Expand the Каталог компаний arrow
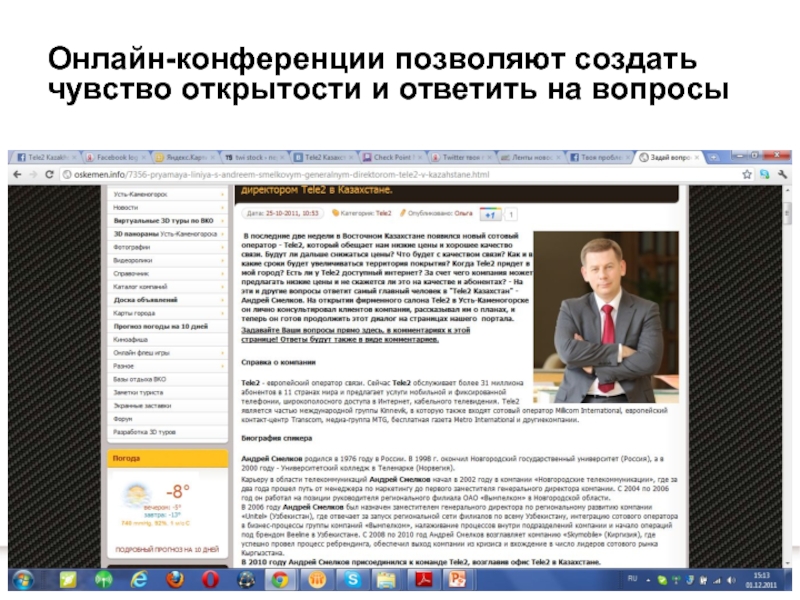The image size is (800, 600). pyautogui.click(x=222, y=287)
